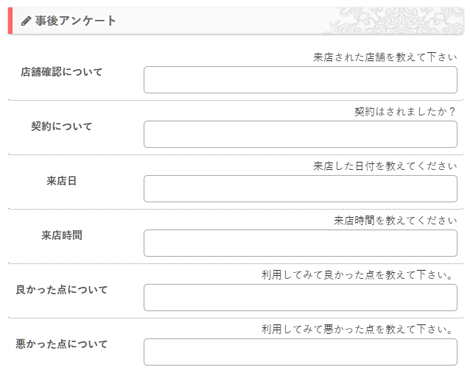Click the 店舗確認について label
The width and height of the screenshot is (470, 370).
pyautogui.click(x=61, y=72)
